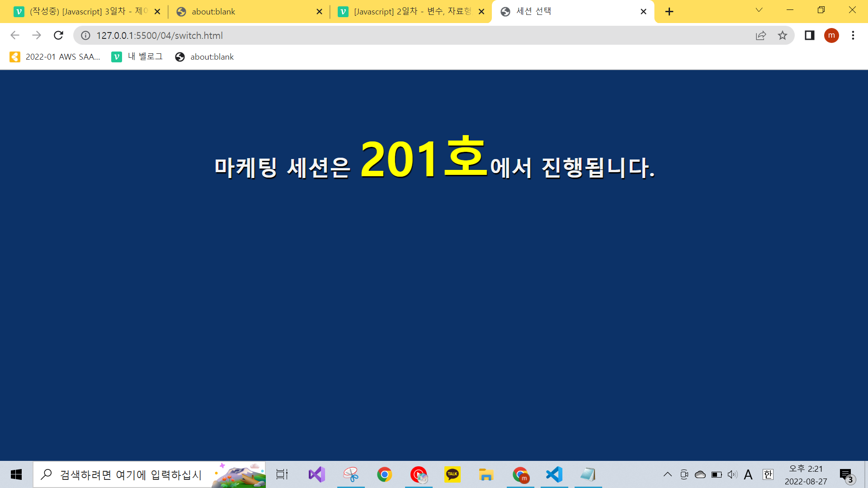Open the Chrome three-dot menu

click(853, 35)
